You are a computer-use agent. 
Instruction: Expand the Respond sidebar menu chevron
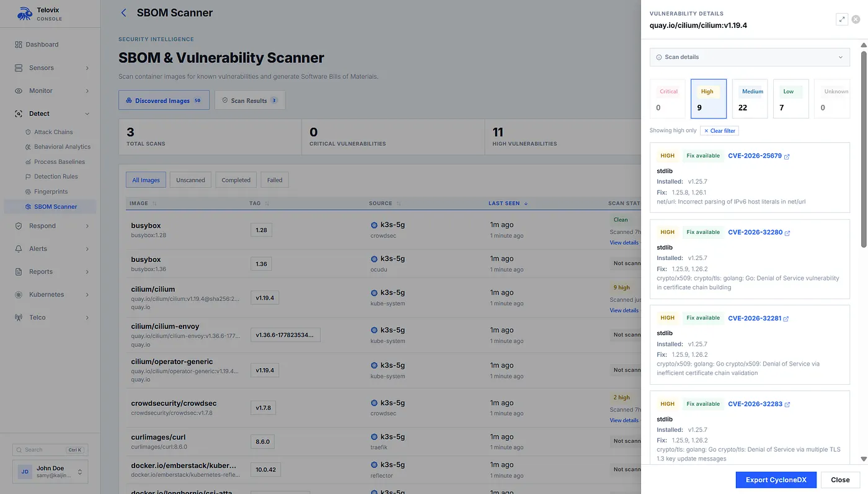[87, 226]
